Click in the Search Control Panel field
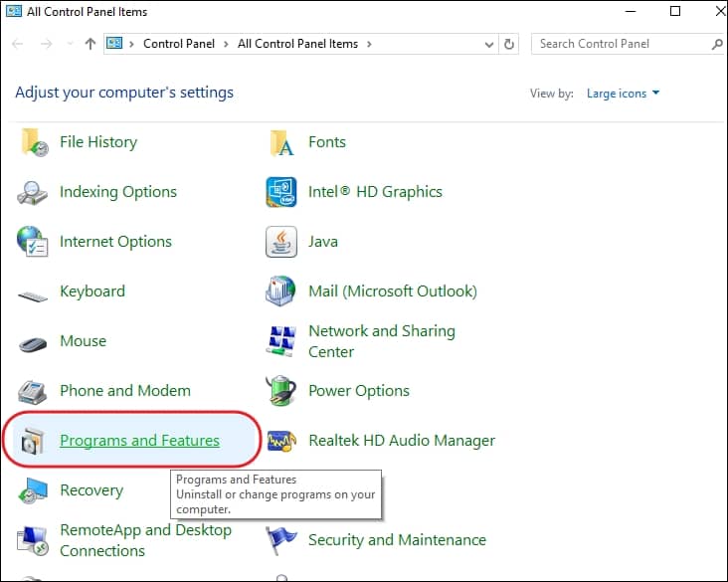The image size is (728, 582). point(621,44)
